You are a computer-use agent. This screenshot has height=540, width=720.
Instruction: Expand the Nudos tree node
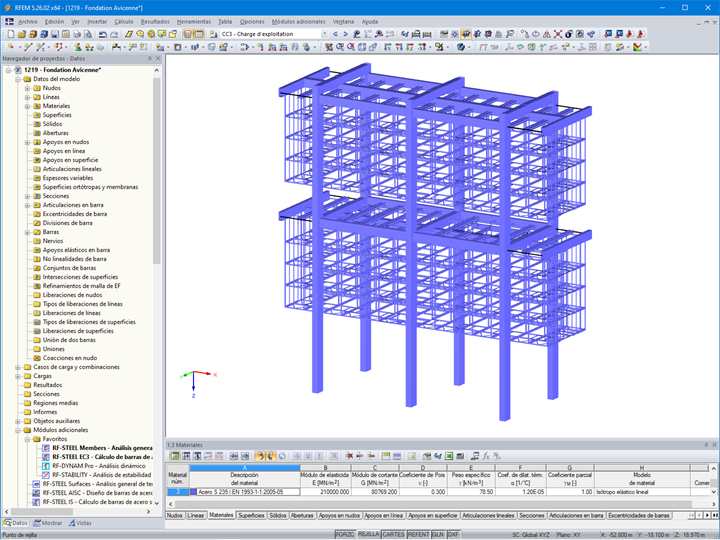click(27, 88)
